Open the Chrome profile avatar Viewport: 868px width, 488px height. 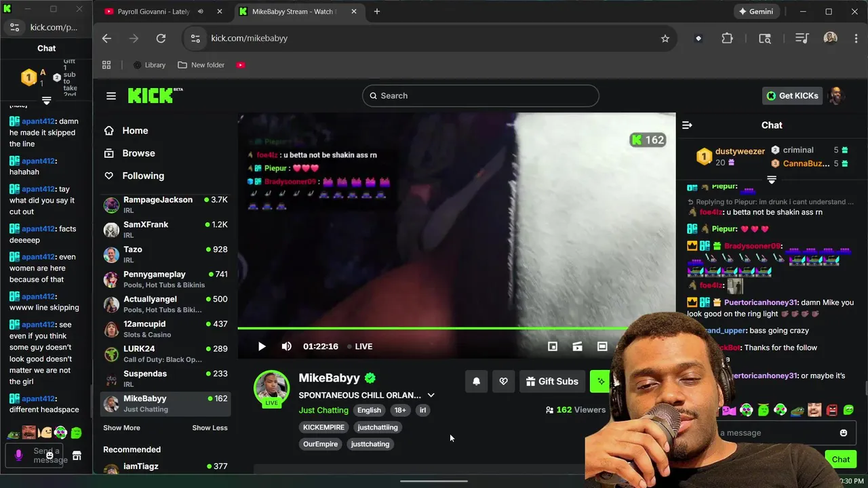(830, 39)
